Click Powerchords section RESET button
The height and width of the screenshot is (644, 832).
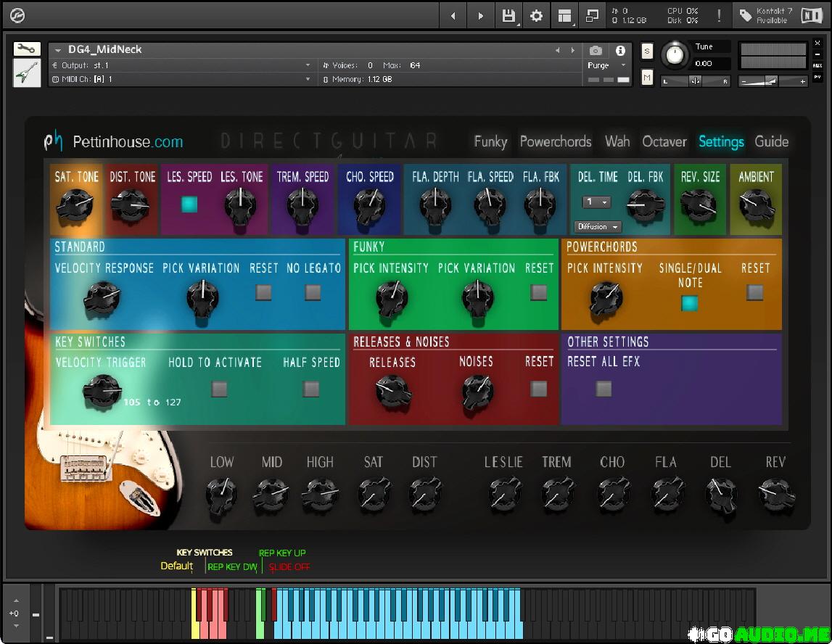coord(755,292)
